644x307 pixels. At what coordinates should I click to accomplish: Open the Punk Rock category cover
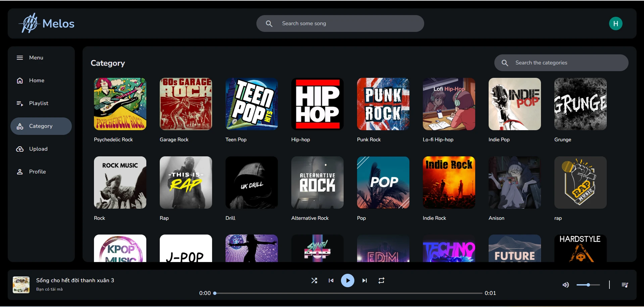pos(383,104)
